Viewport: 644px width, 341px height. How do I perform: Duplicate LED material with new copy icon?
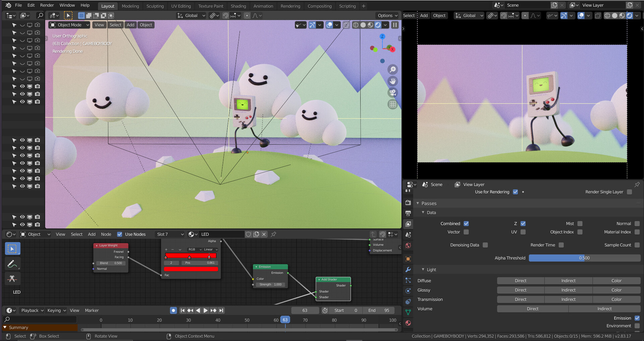click(x=256, y=234)
